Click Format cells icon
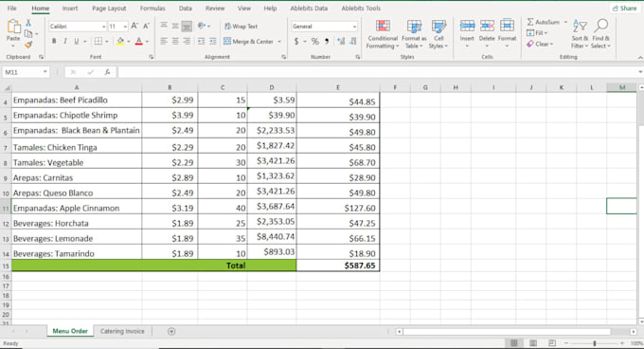This screenshot has width=644, height=349. [x=507, y=26]
